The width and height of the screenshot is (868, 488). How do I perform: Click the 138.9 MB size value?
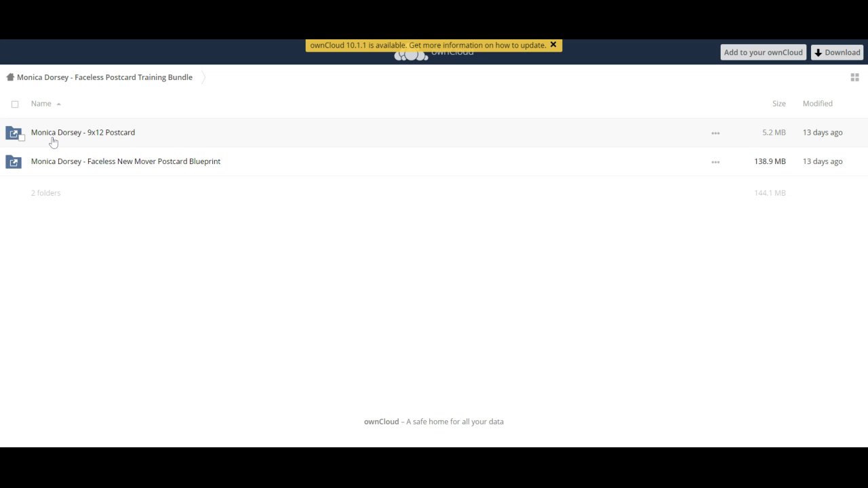pyautogui.click(x=770, y=161)
